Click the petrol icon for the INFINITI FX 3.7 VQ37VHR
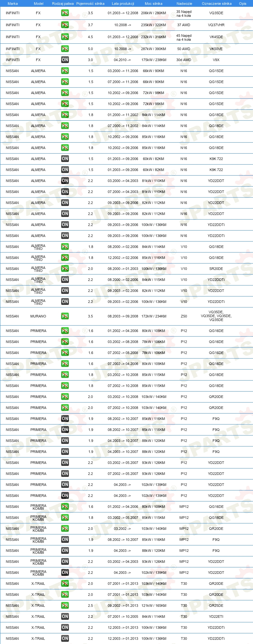Screen dimensions: 253x644 [65, 25]
